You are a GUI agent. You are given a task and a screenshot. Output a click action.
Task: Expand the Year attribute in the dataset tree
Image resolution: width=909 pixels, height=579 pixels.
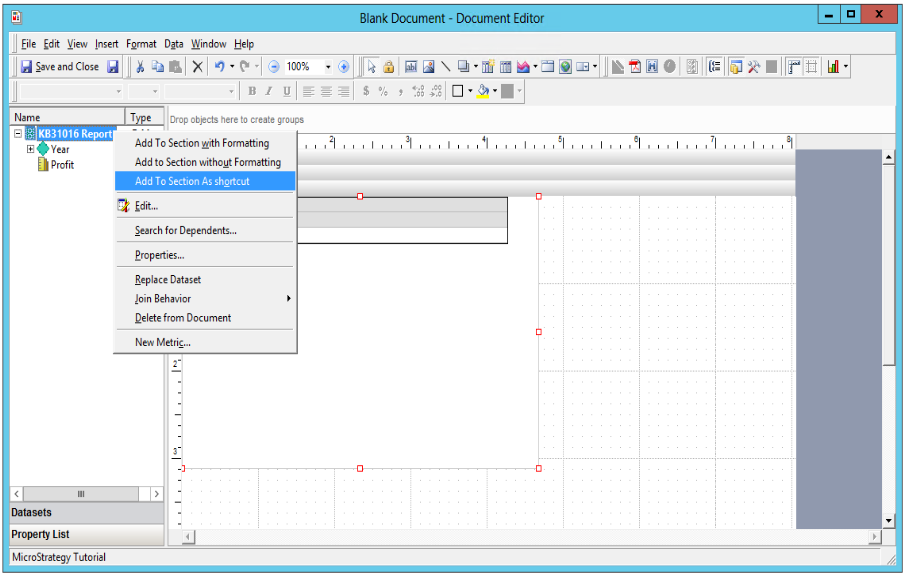[x=29, y=149]
